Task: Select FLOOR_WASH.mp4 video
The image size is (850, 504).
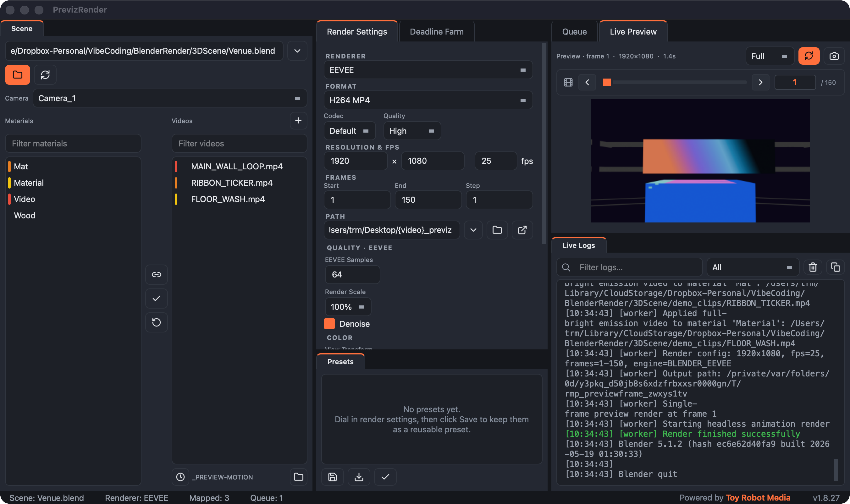Action: 239,199
